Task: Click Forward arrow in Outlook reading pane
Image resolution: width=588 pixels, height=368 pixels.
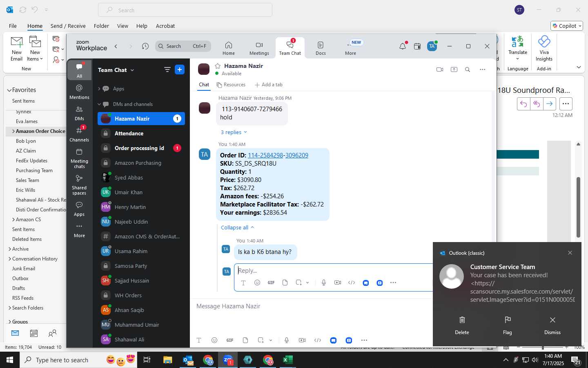Action: (x=550, y=104)
